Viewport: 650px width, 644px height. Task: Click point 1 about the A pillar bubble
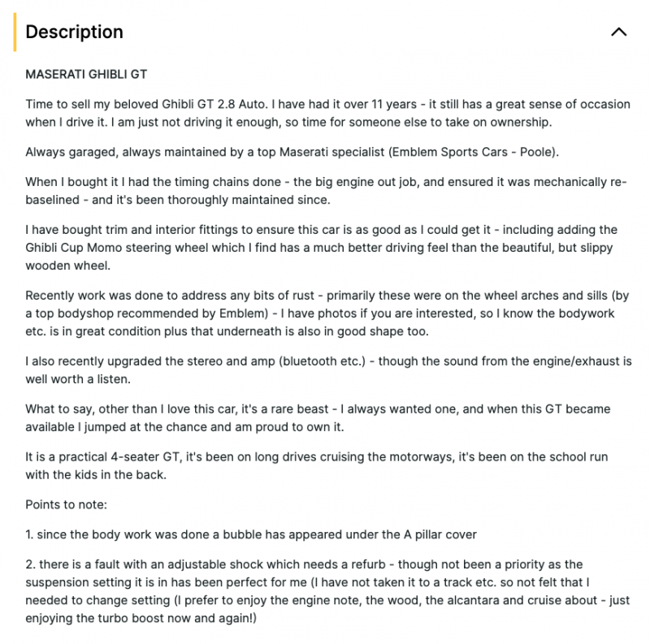tap(251, 534)
